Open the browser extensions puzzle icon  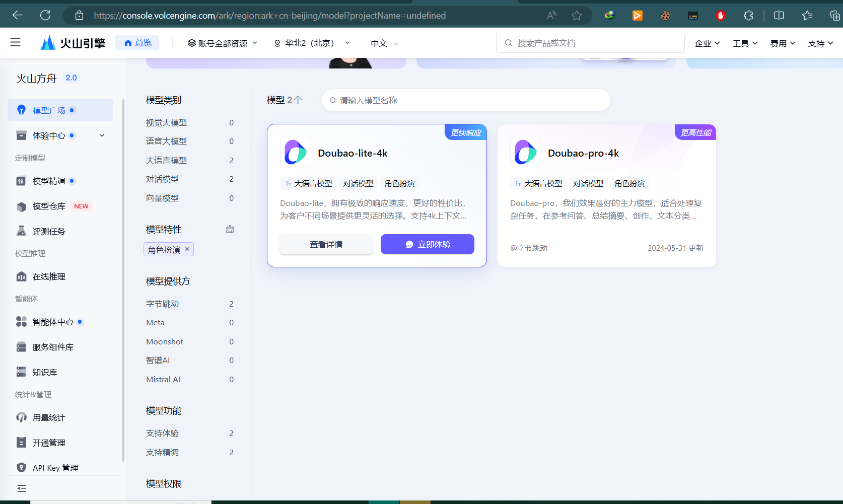click(748, 16)
